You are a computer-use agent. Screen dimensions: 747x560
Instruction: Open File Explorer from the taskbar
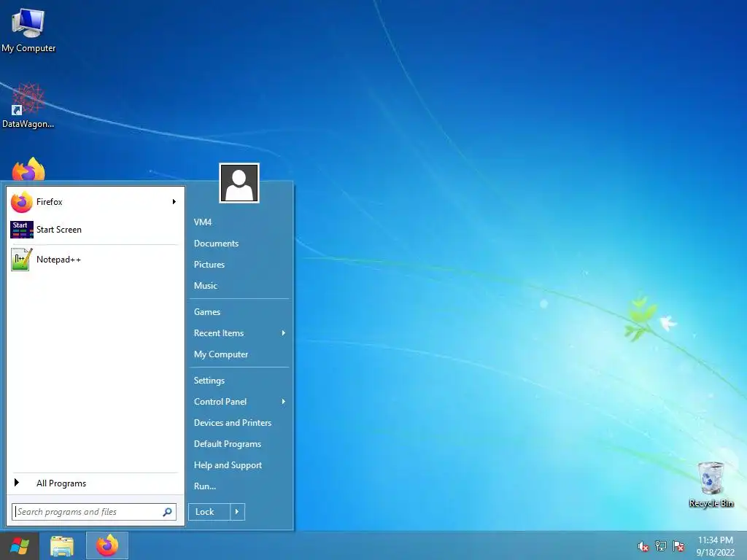pos(62,546)
